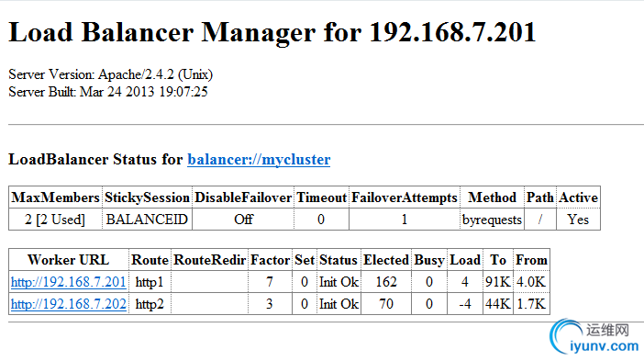Viewport: 644px width, 361px height.
Task: Select the Elected value 162
Action: coord(386,282)
